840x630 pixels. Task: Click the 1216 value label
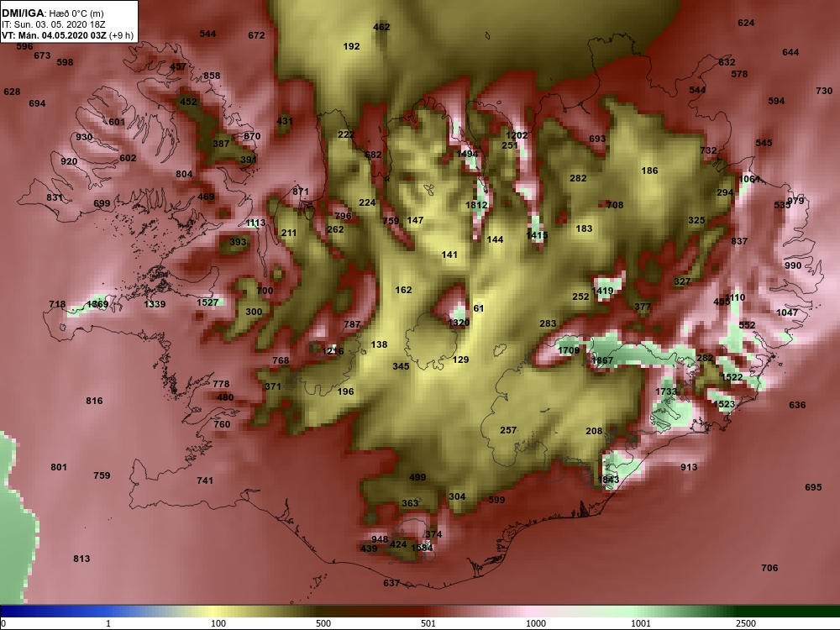pos(333,351)
